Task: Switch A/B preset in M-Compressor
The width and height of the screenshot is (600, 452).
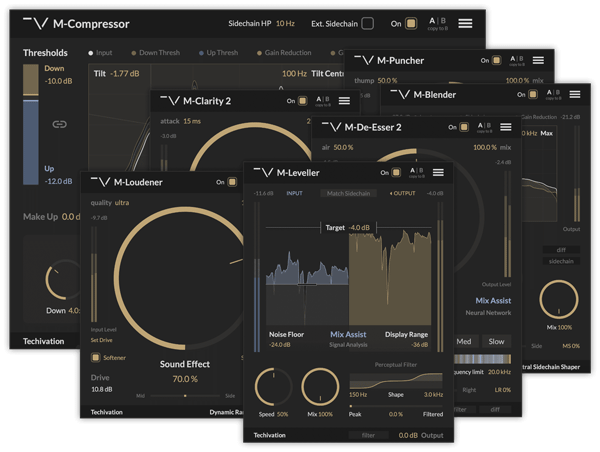Action: pos(438,23)
